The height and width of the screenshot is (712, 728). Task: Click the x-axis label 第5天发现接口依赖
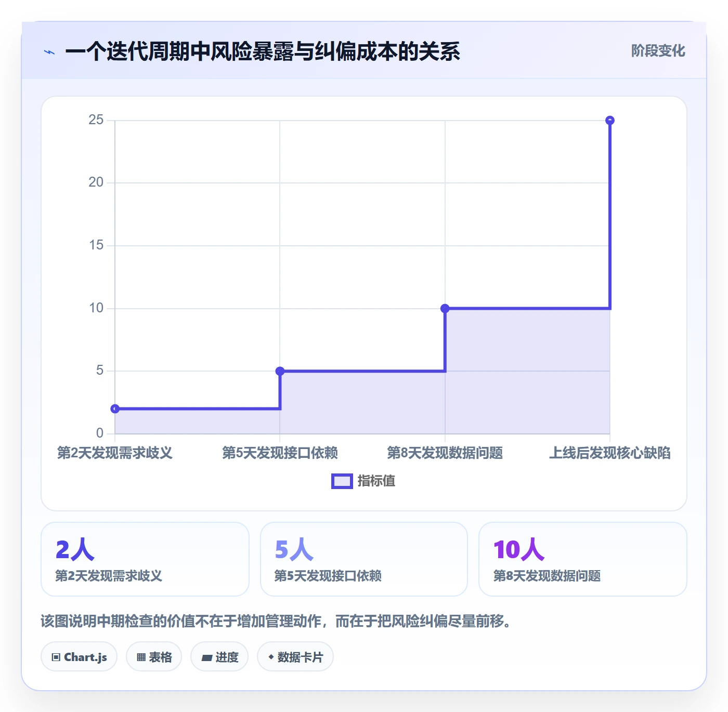pyautogui.click(x=280, y=453)
